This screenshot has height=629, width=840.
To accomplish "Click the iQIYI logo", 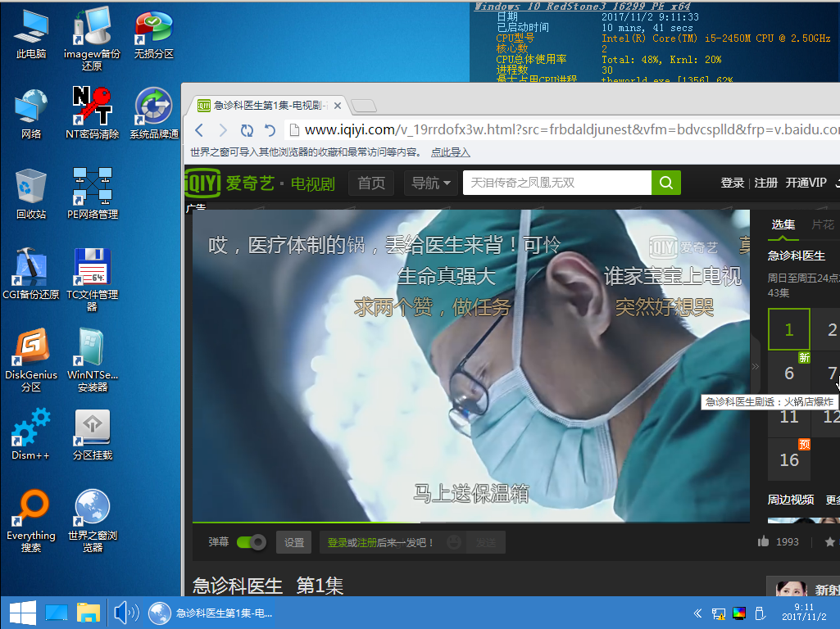I will (x=202, y=183).
